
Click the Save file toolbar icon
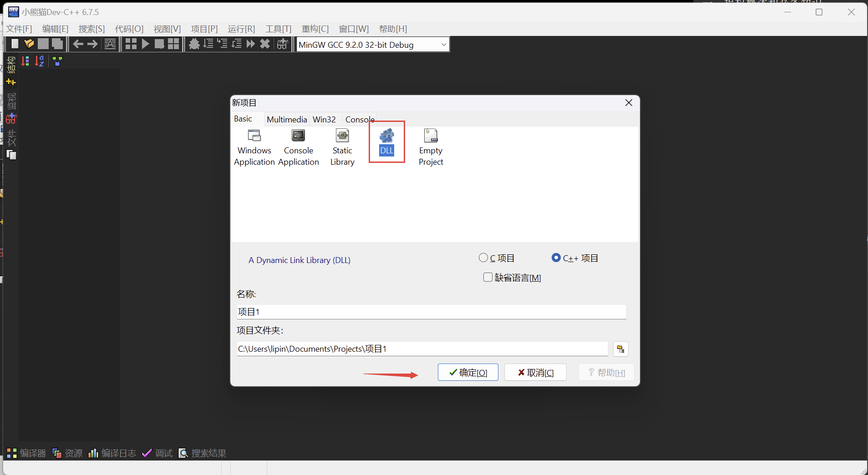(43, 44)
